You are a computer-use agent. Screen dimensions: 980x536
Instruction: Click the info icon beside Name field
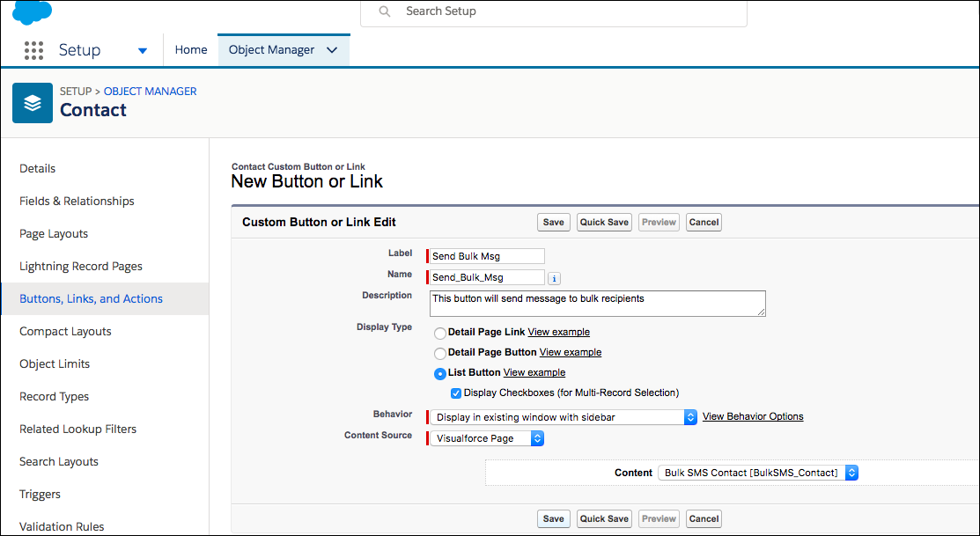pyautogui.click(x=554, y=278)
